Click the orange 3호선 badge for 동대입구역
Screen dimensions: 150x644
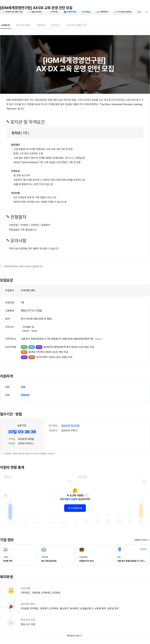[x=24, y=352]
